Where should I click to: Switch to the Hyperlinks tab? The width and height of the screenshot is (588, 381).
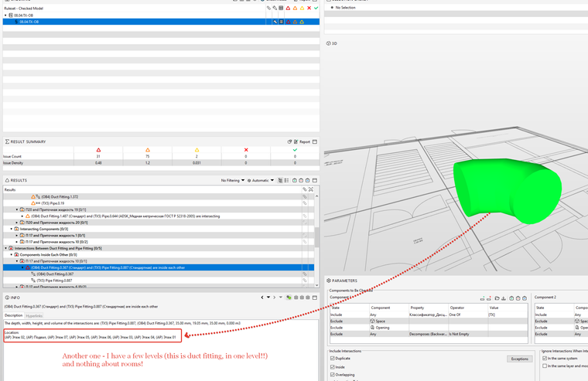[x=34, y=316]
